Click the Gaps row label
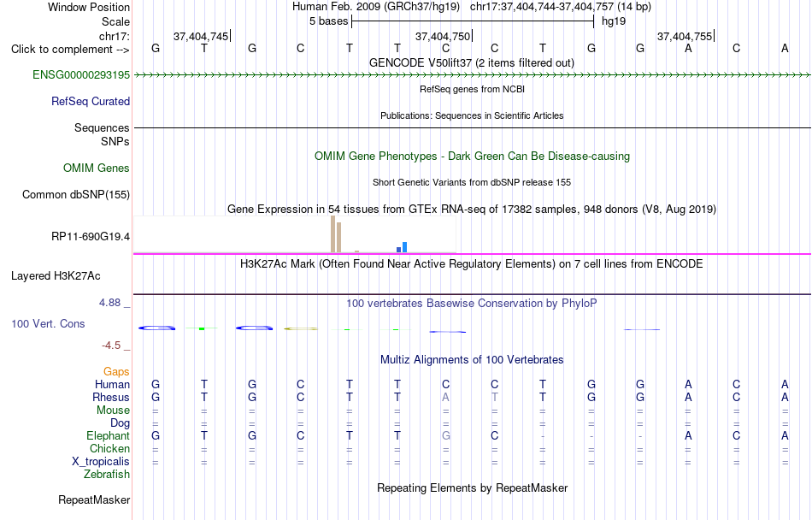 pyautogui.click(x=116, y=371)
